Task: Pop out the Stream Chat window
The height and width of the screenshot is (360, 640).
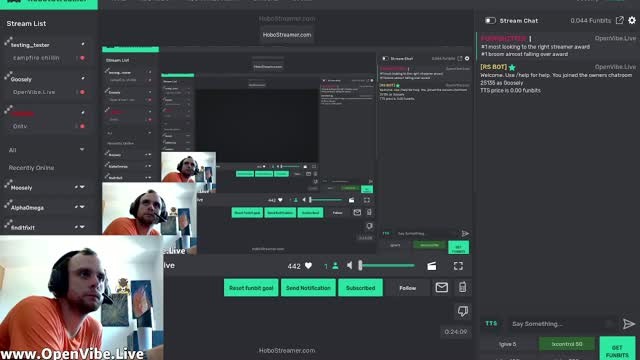Action: coord(620,20)
